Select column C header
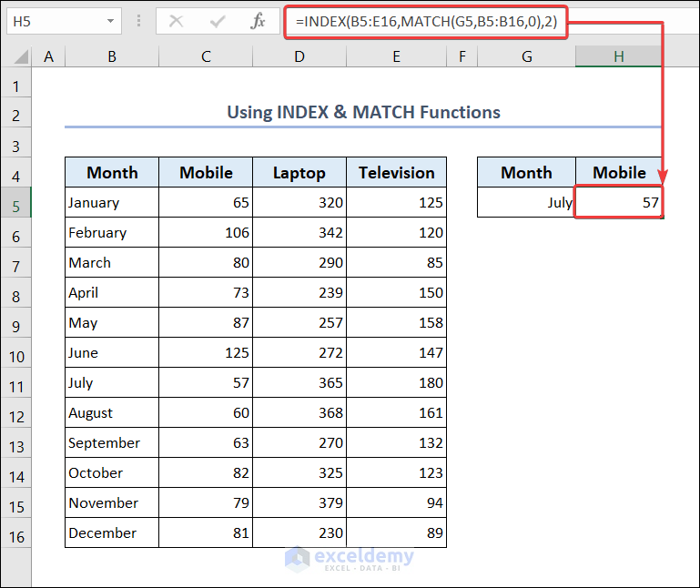The image size is (700, 588). (x=206, y=56)
